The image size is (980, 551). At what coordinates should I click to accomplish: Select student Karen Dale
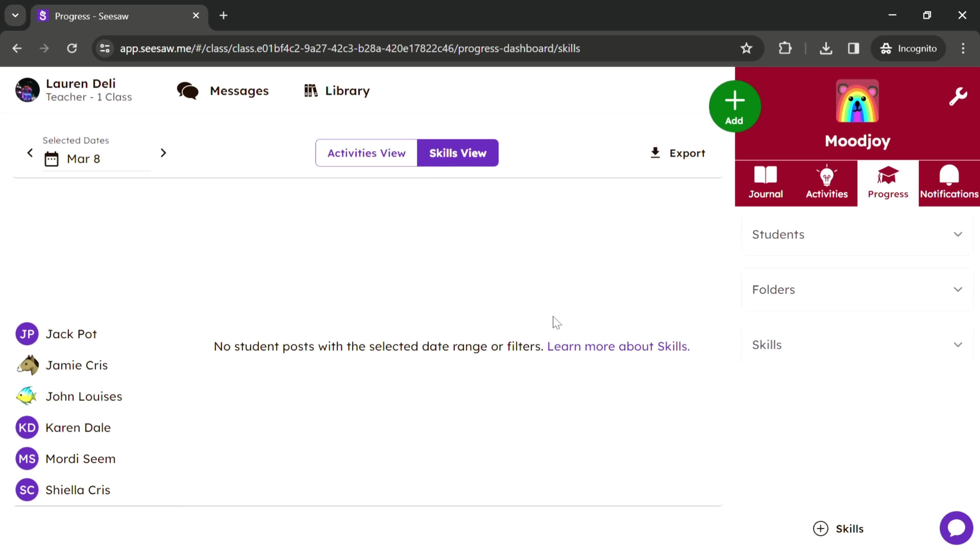point(78,427)
